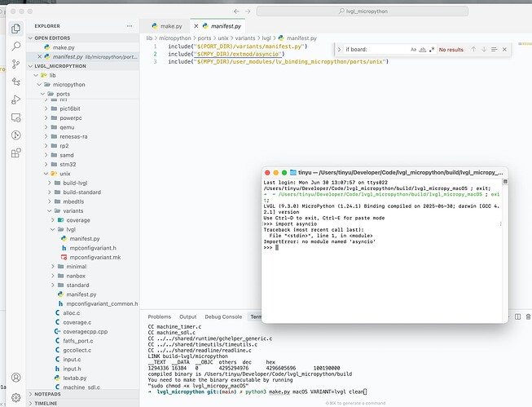
Task: Expand the Notepads section
Action: 83,394
